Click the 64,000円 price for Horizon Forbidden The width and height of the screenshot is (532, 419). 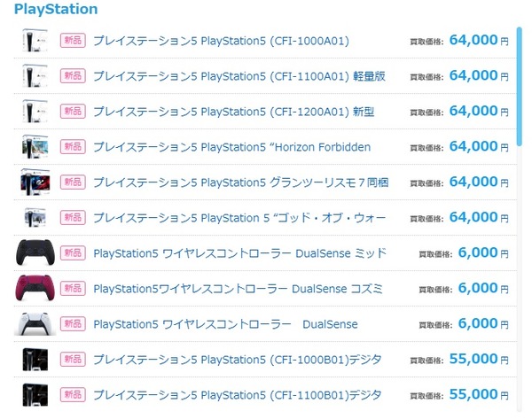pos(479,146)
